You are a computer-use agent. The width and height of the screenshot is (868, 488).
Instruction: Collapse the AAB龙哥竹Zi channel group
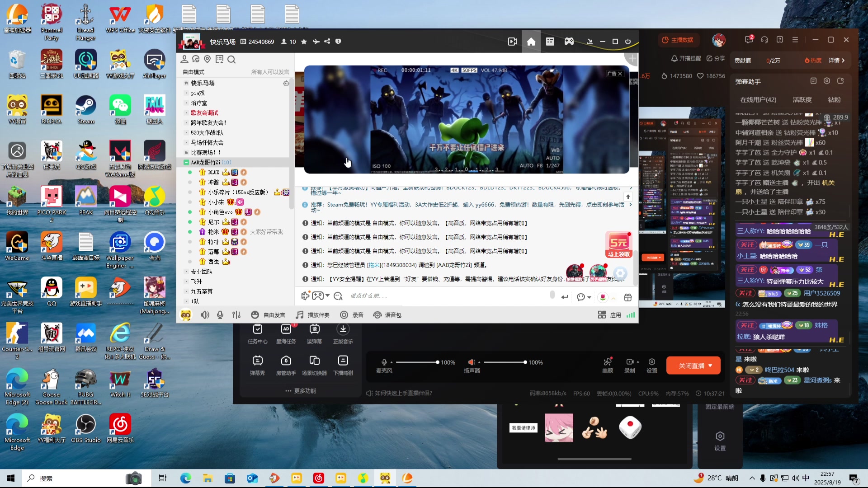click(186, 162)
